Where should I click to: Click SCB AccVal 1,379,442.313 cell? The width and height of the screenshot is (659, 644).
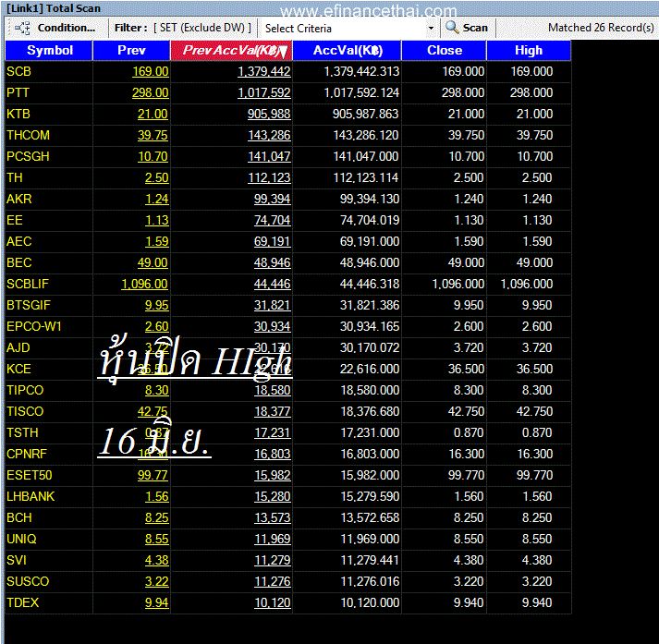361,71
